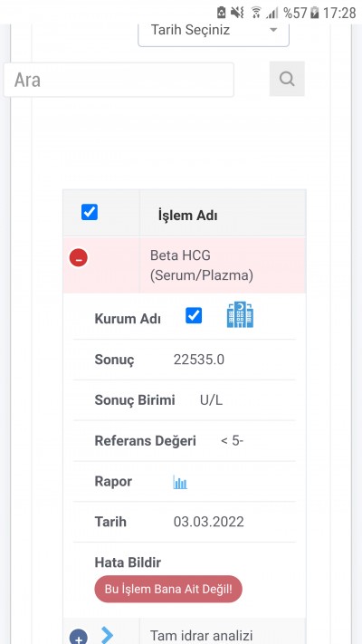This screenshot has height=644, width=362.
Task: Click the date value 03.03.2022
Action: coord(208,522)
